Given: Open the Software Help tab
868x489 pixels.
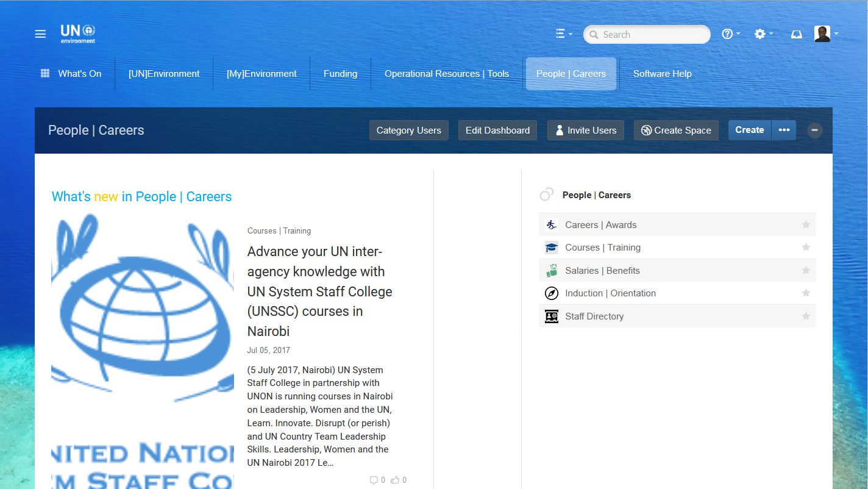Looking at the screenshot, I should [x=663, y=74].
